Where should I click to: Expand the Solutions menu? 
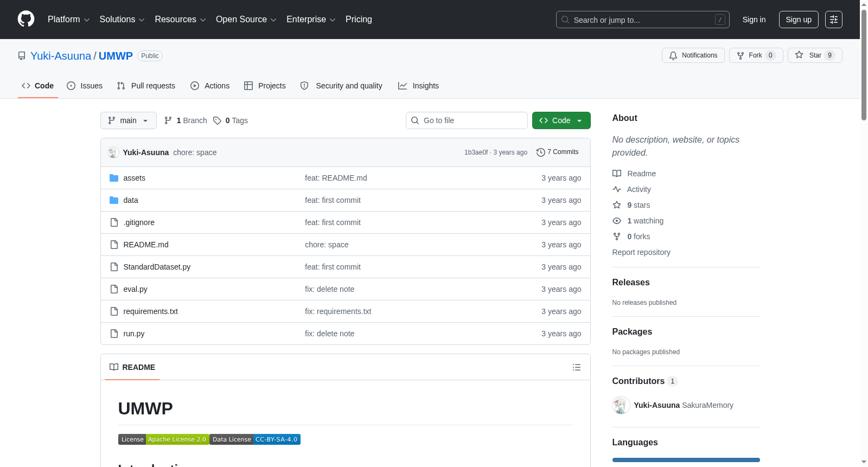click(122, 20)
